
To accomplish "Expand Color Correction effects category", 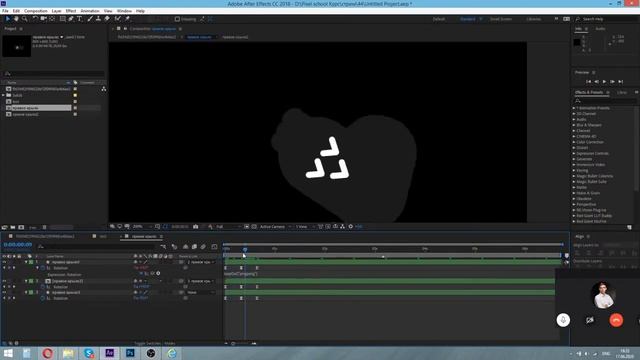I will pyautogui.click(x=574, y=142).
